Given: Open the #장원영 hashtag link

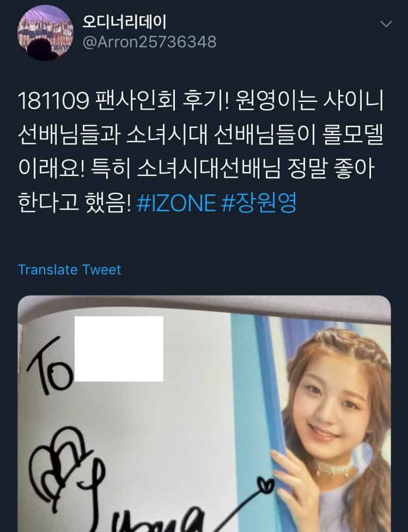Looking at the screenshot, I should pyautogui.click(x=259, y=203).
